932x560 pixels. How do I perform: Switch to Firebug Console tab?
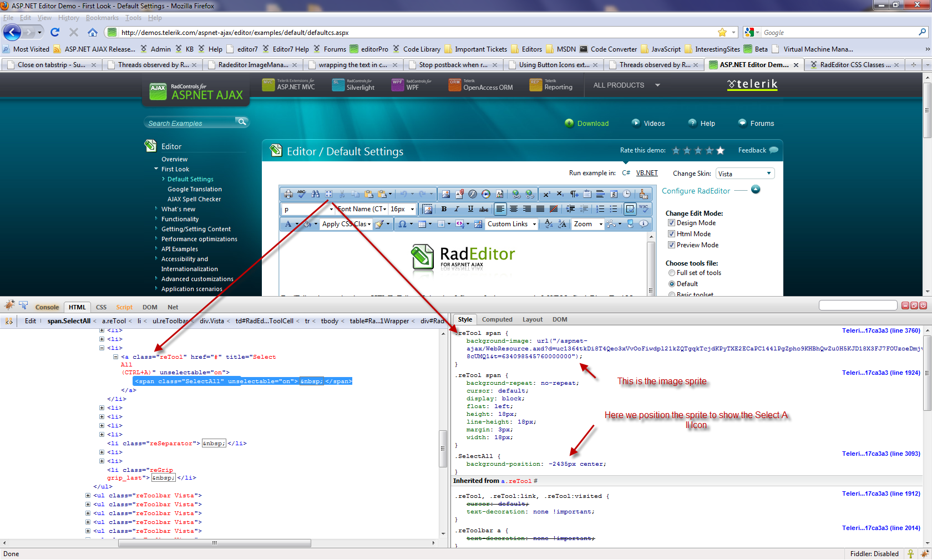pyautogui.click(x=47, y=307)
